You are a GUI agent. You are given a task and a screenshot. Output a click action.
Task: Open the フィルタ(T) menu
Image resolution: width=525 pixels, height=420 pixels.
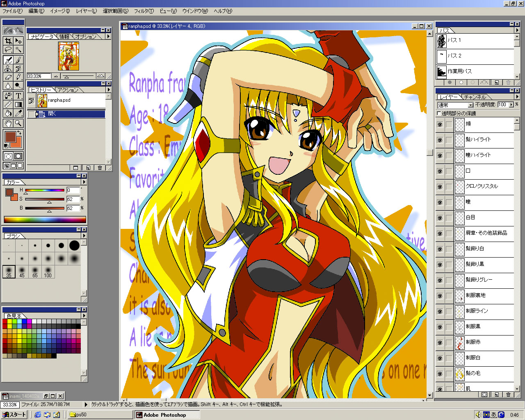coord(144,11)
